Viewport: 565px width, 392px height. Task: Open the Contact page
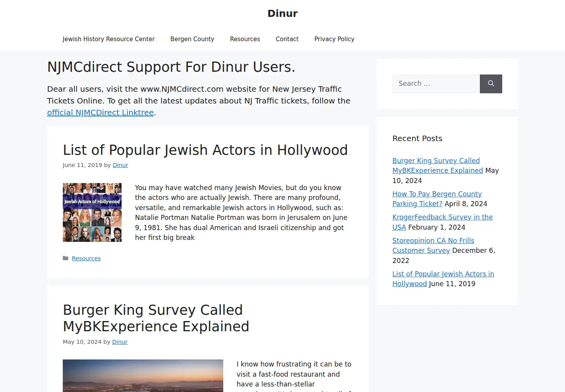tap(287, 39)
